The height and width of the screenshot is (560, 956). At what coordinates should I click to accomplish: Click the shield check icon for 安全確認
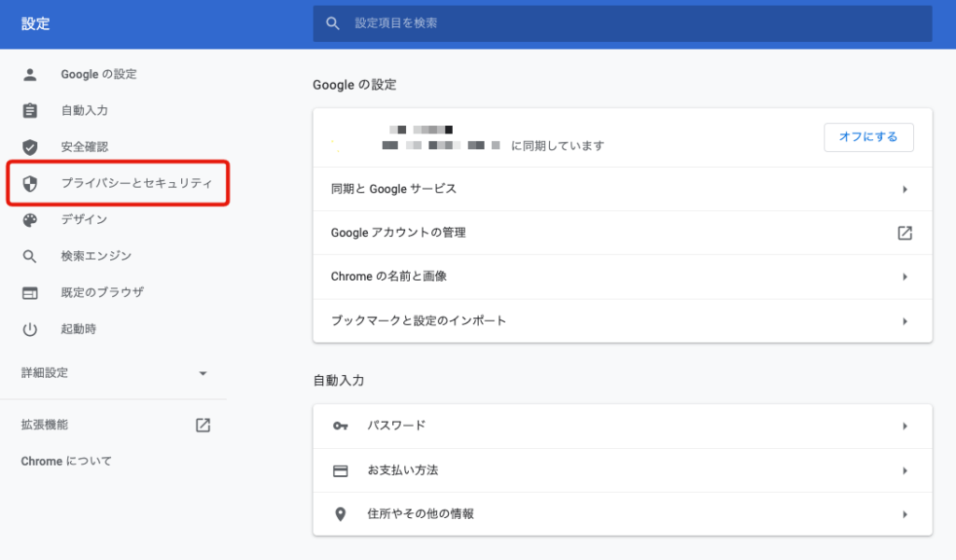coord(30,147)
